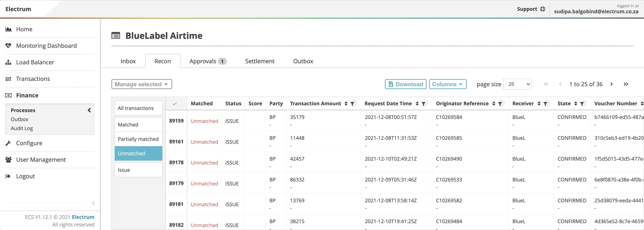This screenshot has height=230, width=644.
Task: Open the page size dropdown
Action: click(x=517, y=84)
